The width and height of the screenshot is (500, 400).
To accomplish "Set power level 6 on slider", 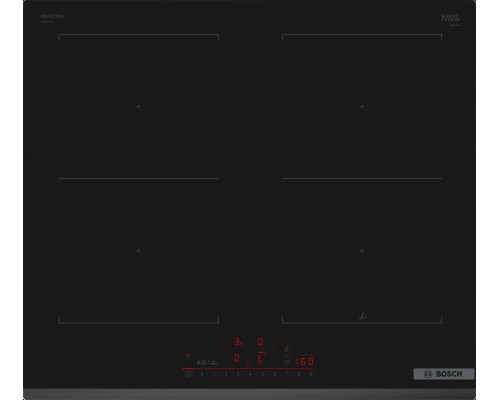I will point(275,374).
